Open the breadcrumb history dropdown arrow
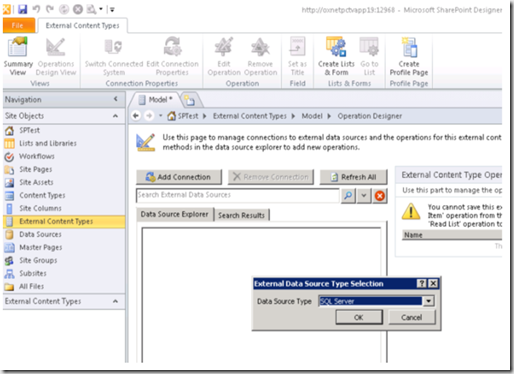Image resolution: width=514 pixels, height=374 pixels. 160,116
